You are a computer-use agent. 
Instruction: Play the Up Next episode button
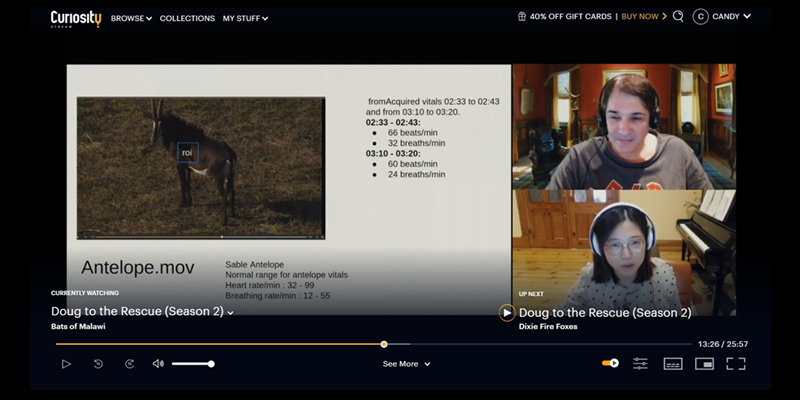coord(507,313)
